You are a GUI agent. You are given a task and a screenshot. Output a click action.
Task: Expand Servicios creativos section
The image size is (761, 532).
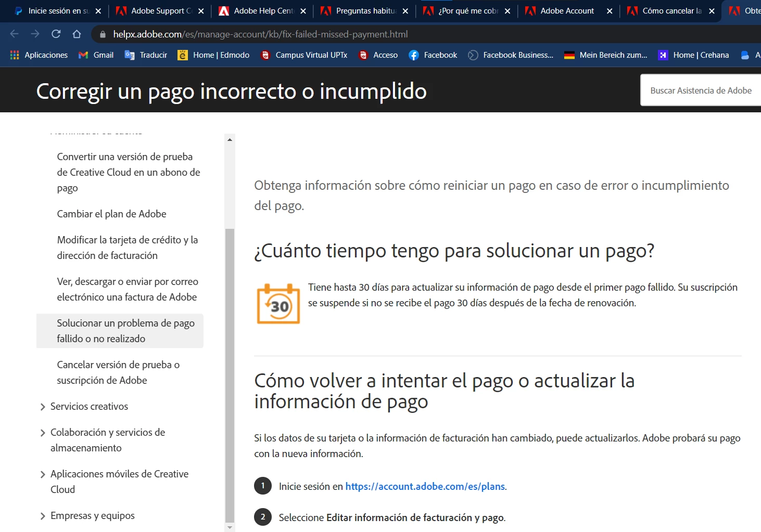(43, 407)
